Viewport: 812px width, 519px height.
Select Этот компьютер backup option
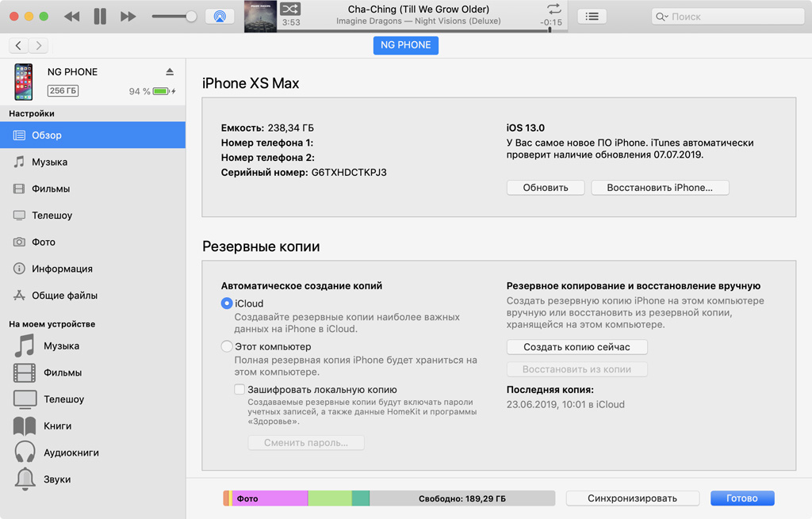click(x=227, y=346)
